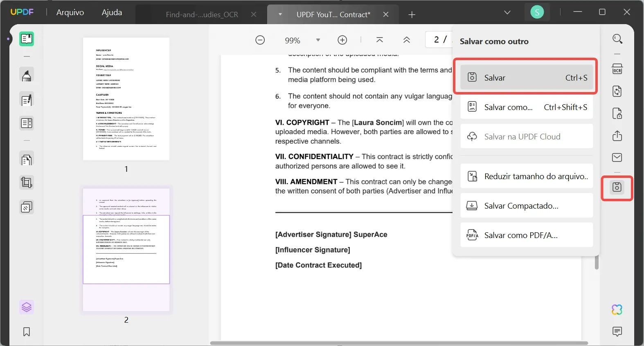
Task: Zoom out with the minus icon
Action: point(260,40)
